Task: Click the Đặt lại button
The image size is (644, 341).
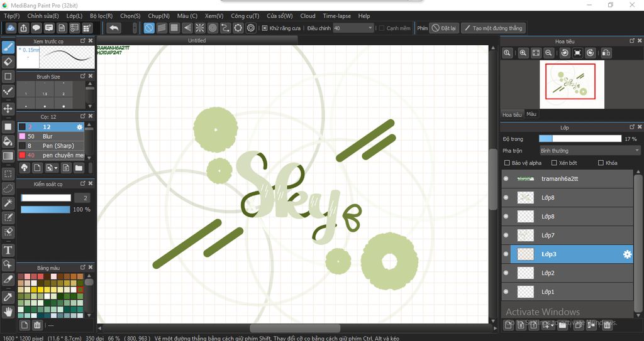Action: click(x=444, y=28)
